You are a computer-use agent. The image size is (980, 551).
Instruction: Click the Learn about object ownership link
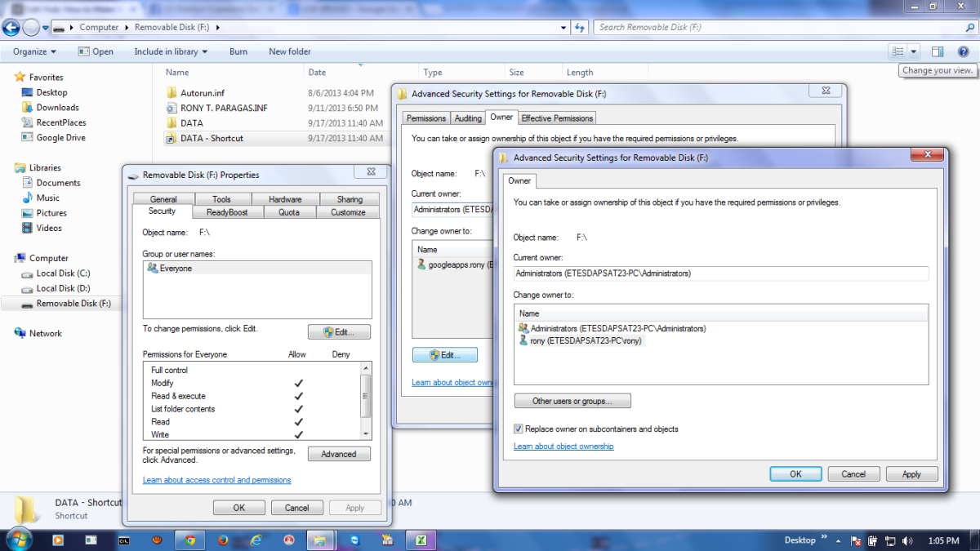point(565,446)
